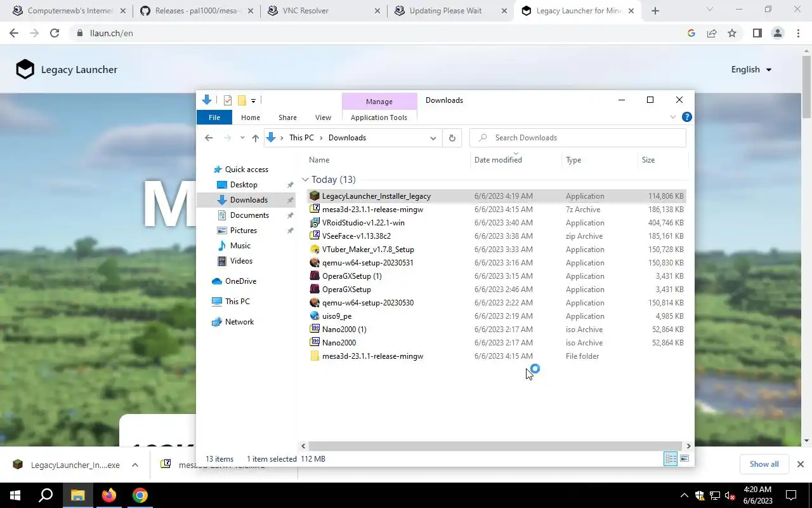Close the Chrome downloads bar
The image size is (812, 508).
coord(800,464)
